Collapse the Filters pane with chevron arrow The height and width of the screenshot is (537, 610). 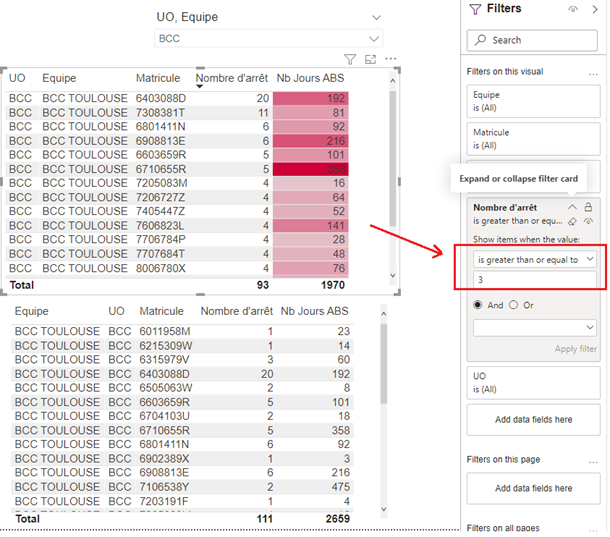[595, 9]
